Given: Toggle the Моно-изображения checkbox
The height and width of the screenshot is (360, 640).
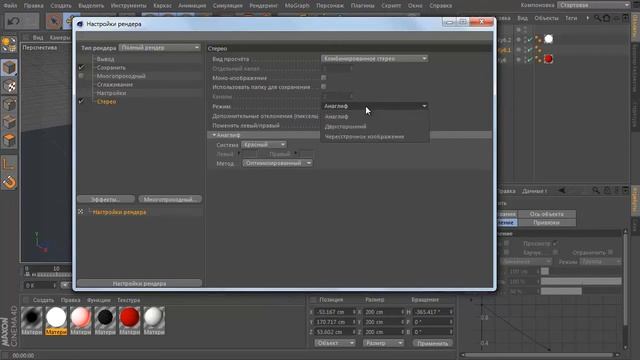Looking at the screenshot, I should [324, 78].
